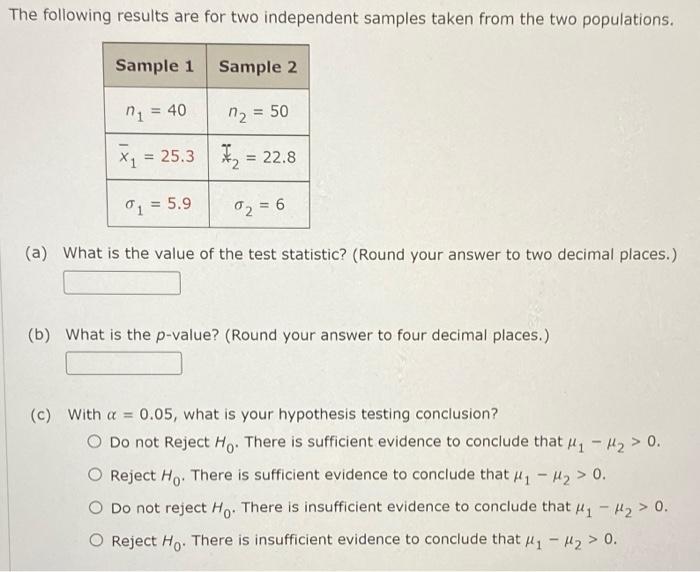
Task: Click the Sample 1 table header
Action: click(154, 66)
